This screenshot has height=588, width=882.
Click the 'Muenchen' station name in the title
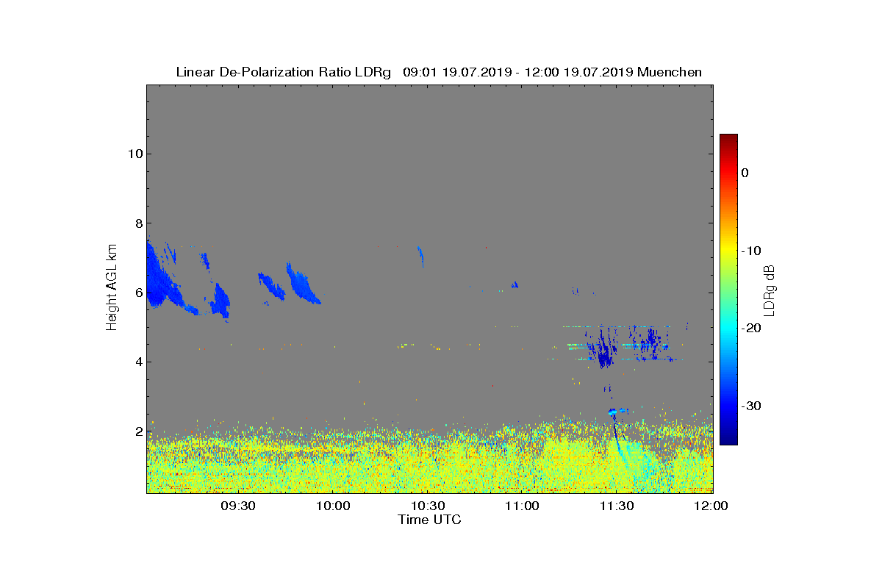tap(670, 72)
